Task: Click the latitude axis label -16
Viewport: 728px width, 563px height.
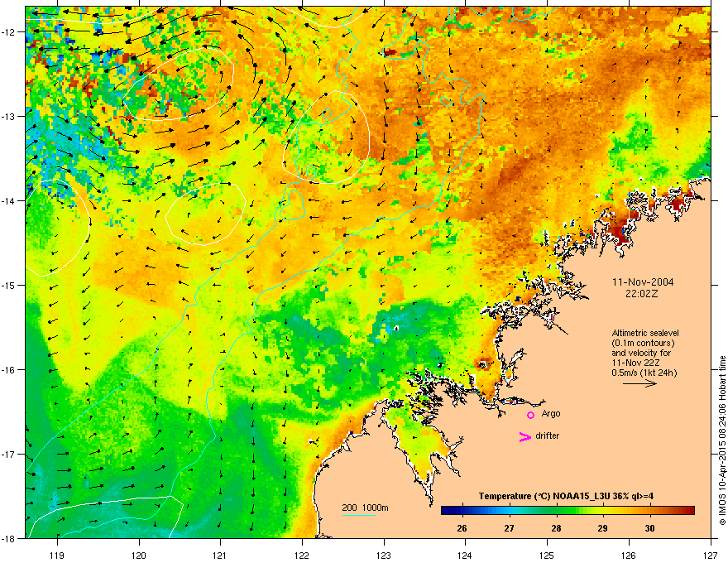Action: [9, 370]
